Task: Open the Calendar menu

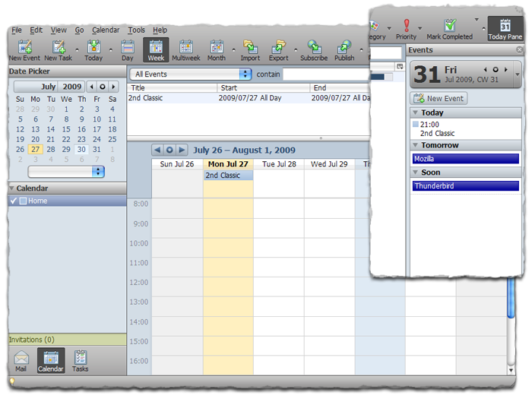Action: (x=106, y=30)
